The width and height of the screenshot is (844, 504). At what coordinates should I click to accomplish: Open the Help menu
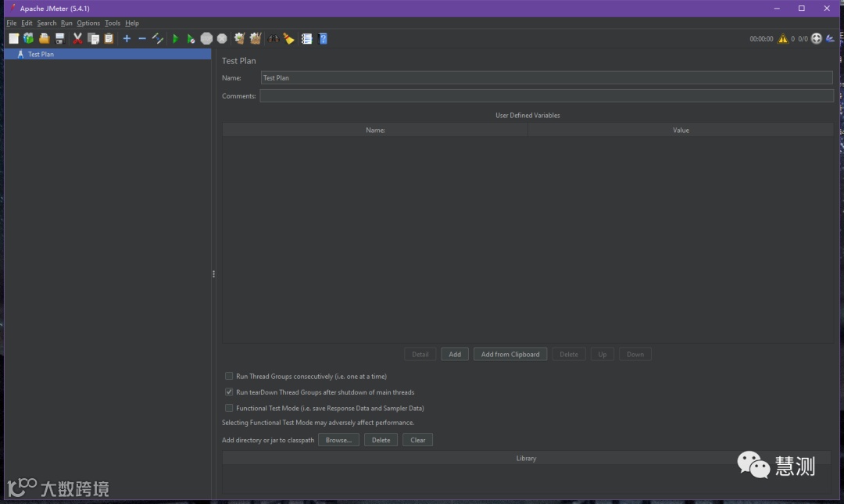[132, 23]
